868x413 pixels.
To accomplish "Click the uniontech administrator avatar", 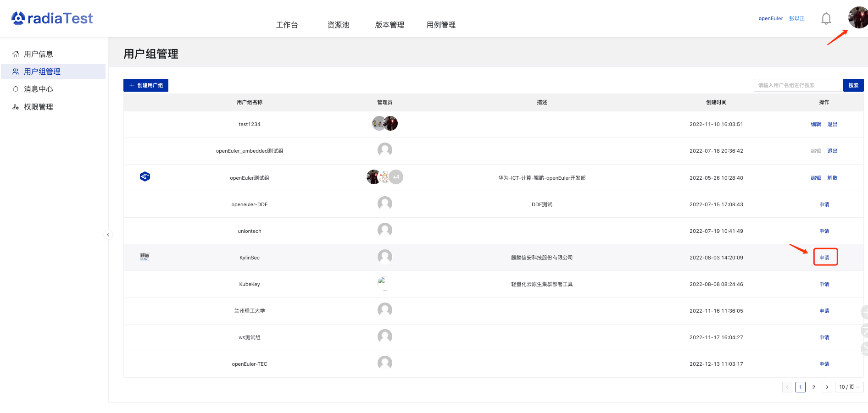I will point(384,230).
